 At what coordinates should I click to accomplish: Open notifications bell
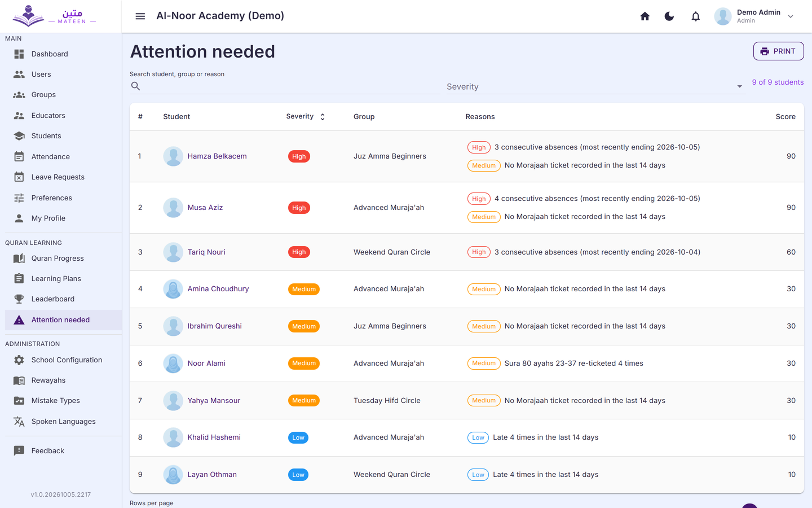[696, 16]
